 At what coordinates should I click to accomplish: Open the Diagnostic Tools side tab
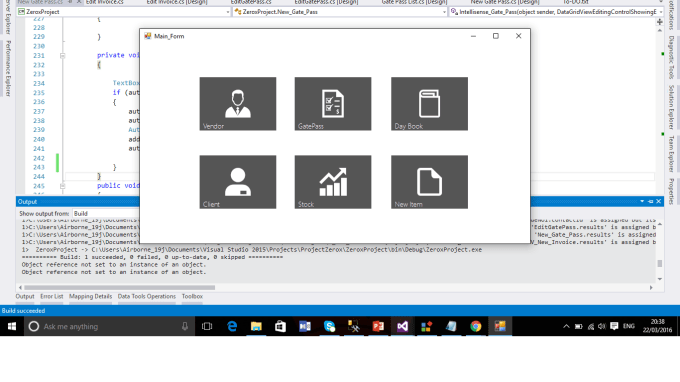click(671, 57)
